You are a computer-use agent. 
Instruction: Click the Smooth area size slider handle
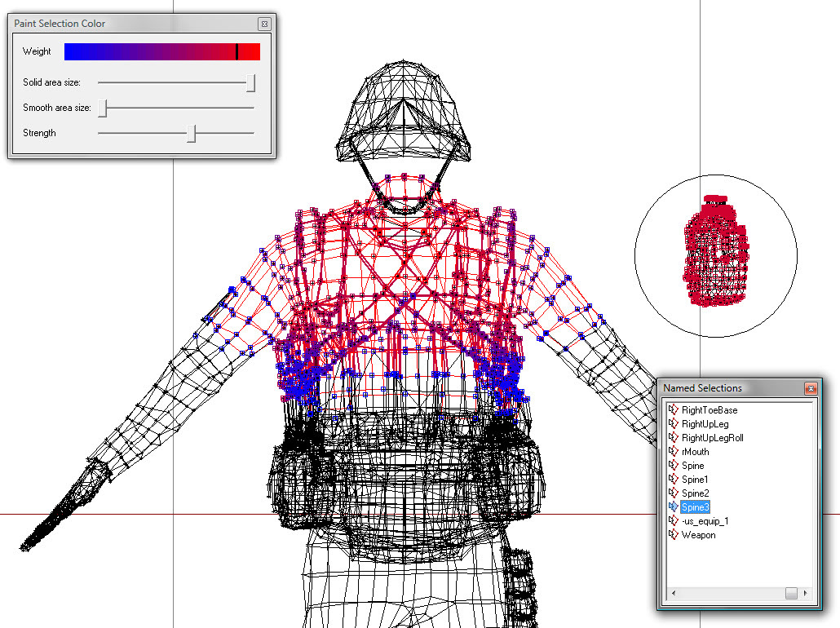(103, 108)
